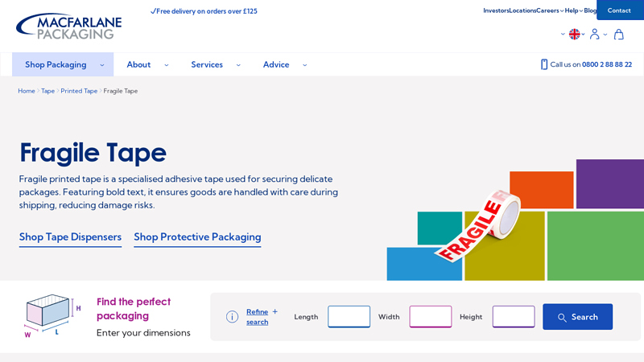Expand the Services dropdown
The height and width of the screenshot is (362, 644).
pos(215,64)
